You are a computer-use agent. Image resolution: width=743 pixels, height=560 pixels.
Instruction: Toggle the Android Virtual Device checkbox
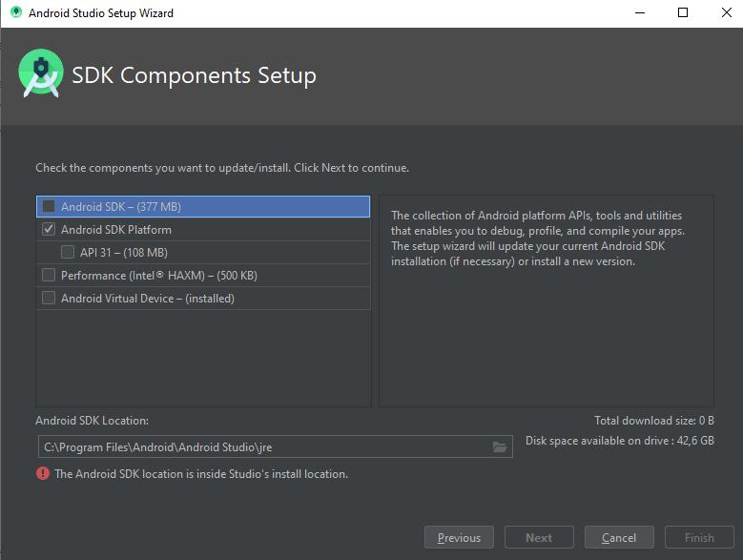pos(49,298)
